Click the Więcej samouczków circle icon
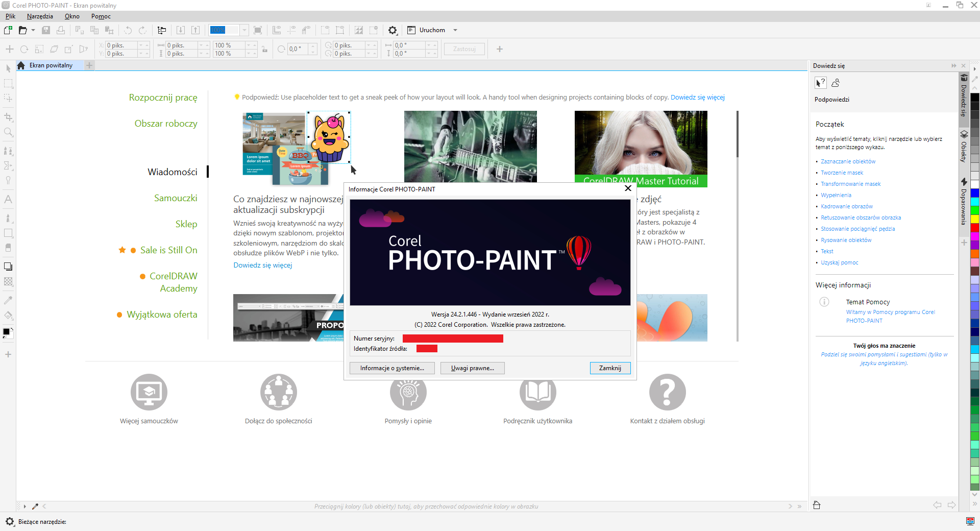The width and height of the screenshot is (980, 531). 149,392
